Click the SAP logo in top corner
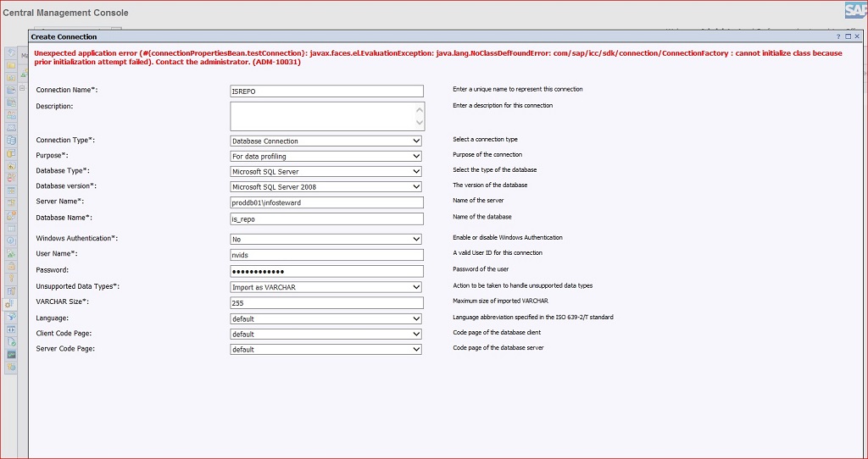The image size is (868, 459). (x=854, y=11)
